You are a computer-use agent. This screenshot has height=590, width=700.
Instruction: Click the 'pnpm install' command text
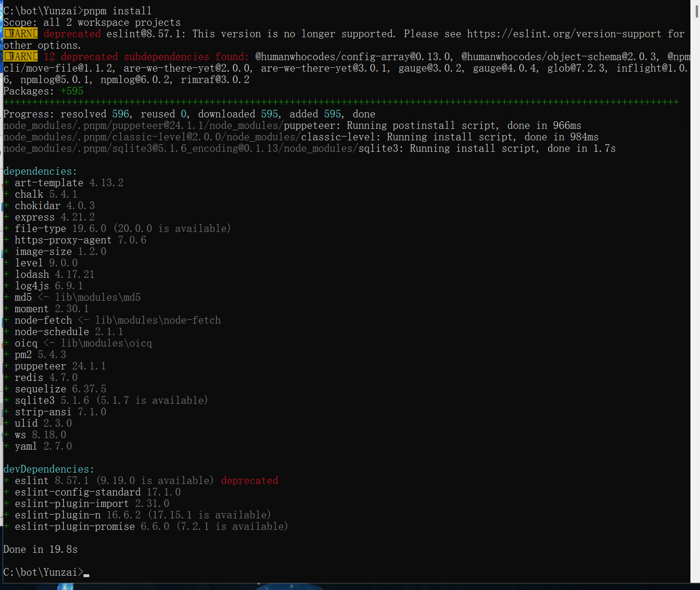117,11
